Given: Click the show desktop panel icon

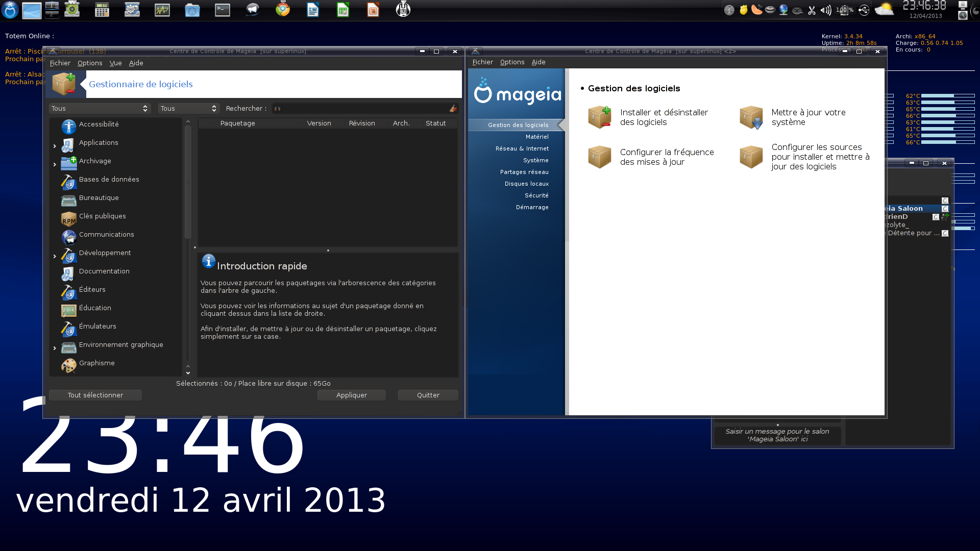Looking at the screenshot, I should tap(32, 10).
